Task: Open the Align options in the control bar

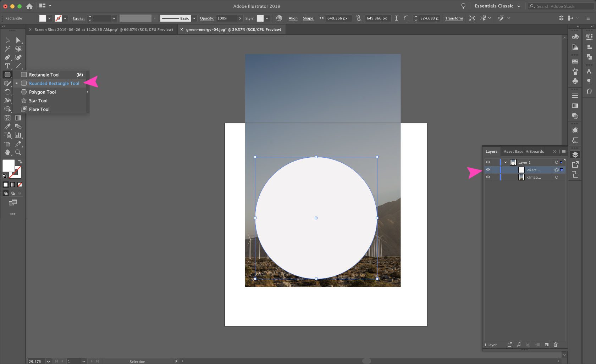Action: coord(293,18)
